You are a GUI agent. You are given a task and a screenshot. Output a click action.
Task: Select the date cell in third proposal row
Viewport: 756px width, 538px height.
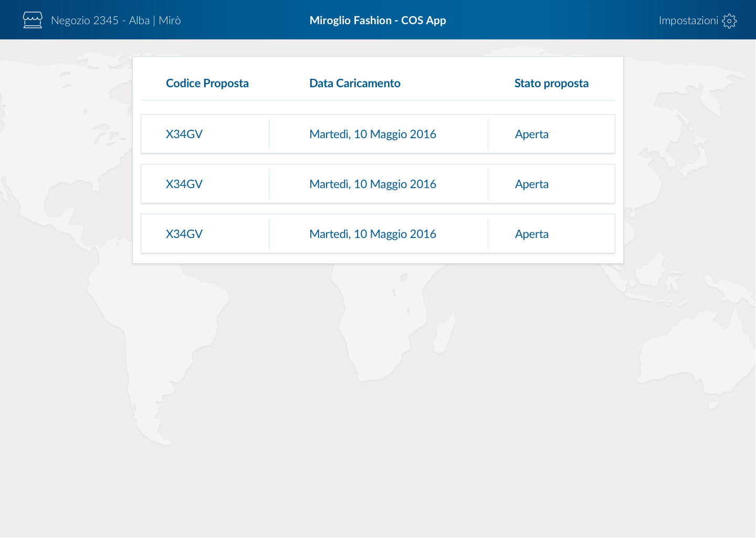point(373,234)
